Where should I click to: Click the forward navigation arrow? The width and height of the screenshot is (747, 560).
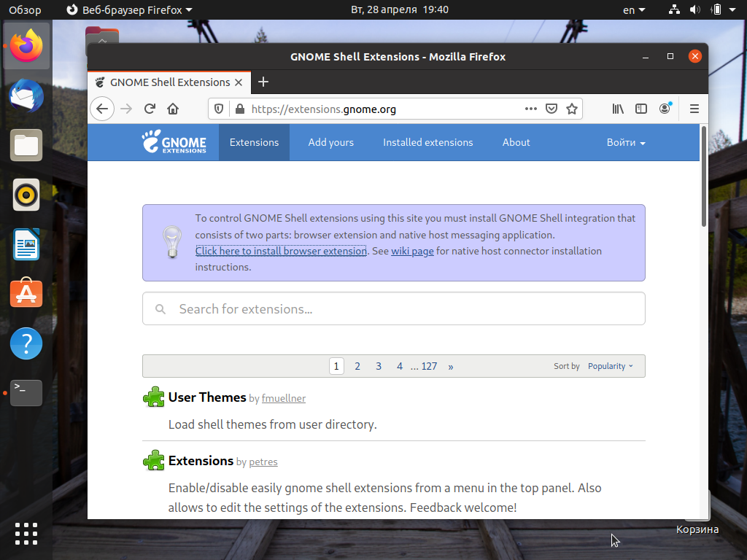click(x=126, y=109)
